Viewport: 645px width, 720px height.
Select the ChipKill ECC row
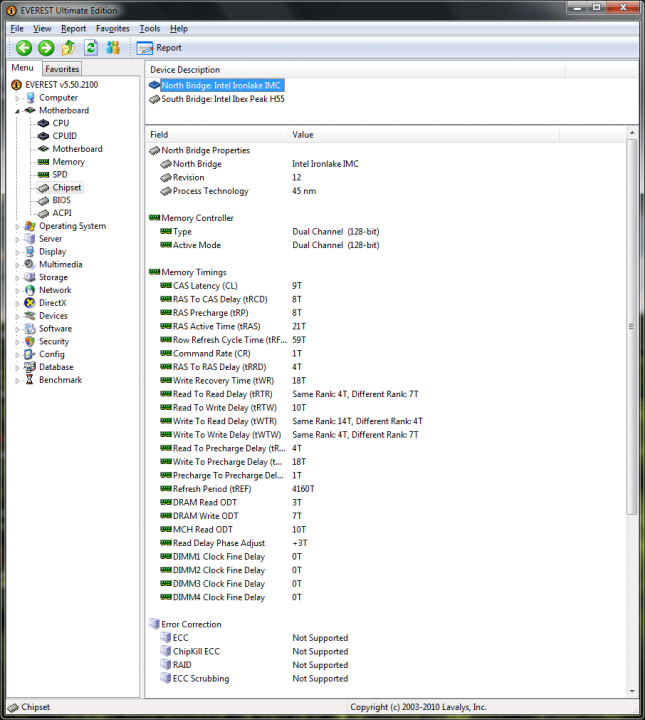point(385,652)
